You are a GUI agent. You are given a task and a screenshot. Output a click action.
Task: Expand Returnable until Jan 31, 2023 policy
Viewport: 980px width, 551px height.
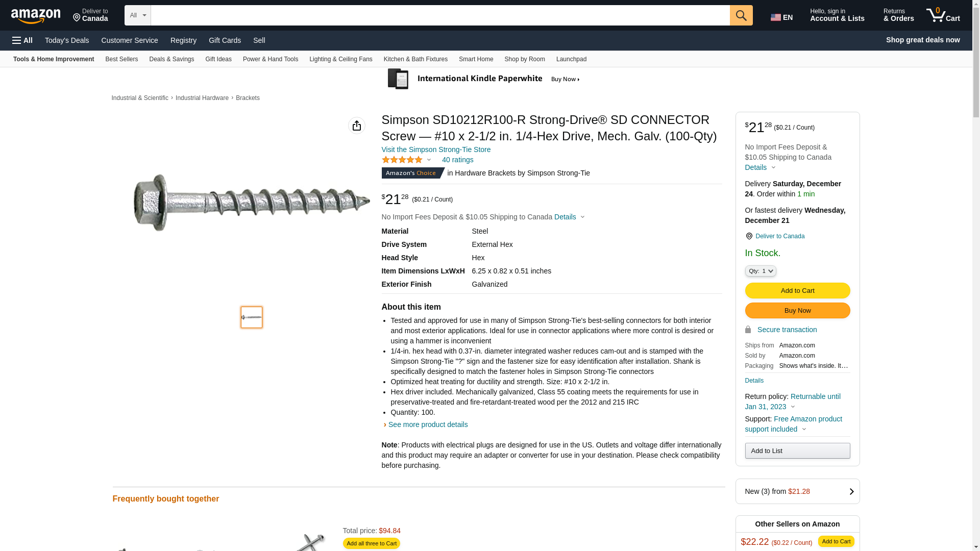(x=793, y=402)
